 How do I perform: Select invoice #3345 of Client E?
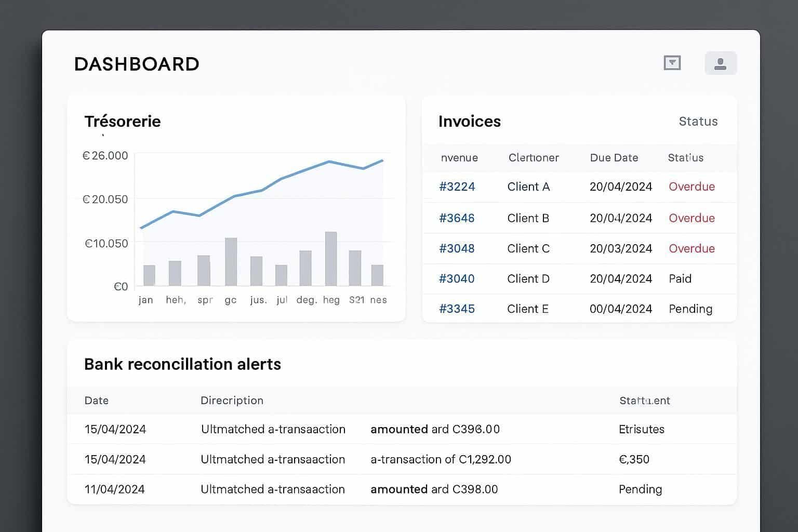click(x=457, y=309)
